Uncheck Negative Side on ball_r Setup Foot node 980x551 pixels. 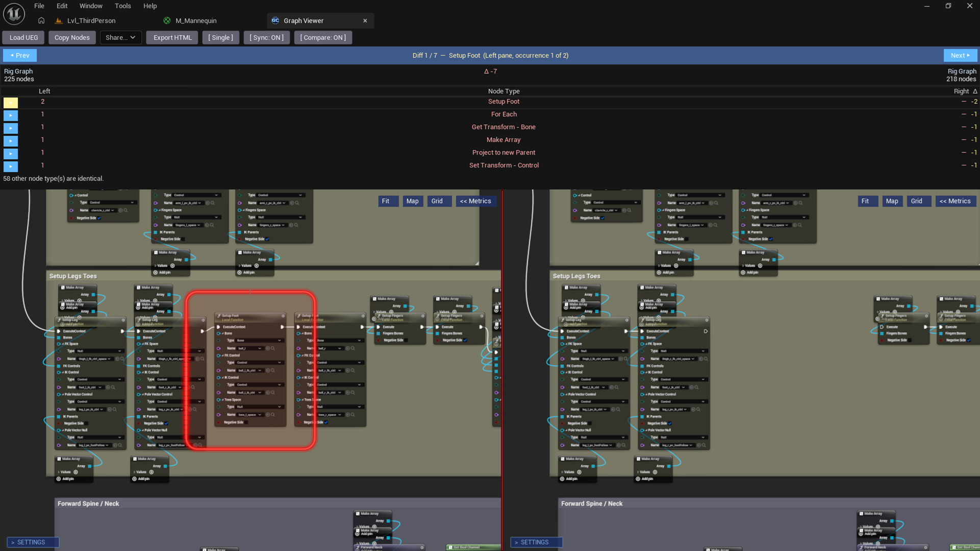[326, 423]
